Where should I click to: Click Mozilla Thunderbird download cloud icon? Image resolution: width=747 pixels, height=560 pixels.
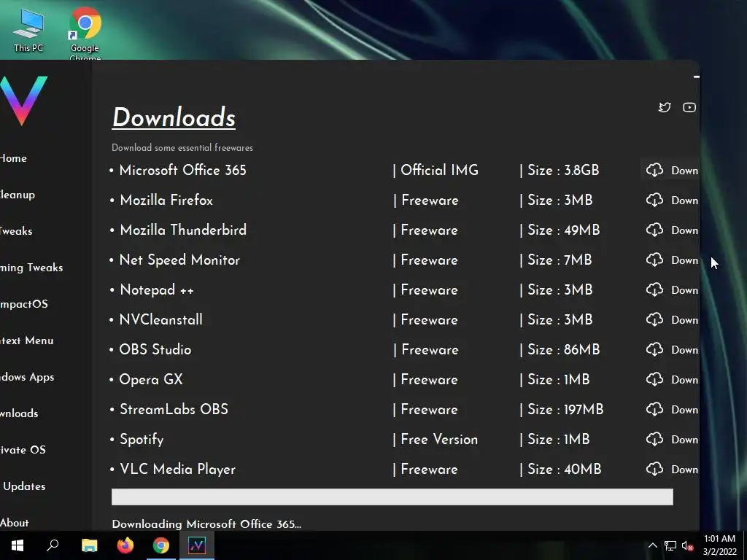(654, 230)
